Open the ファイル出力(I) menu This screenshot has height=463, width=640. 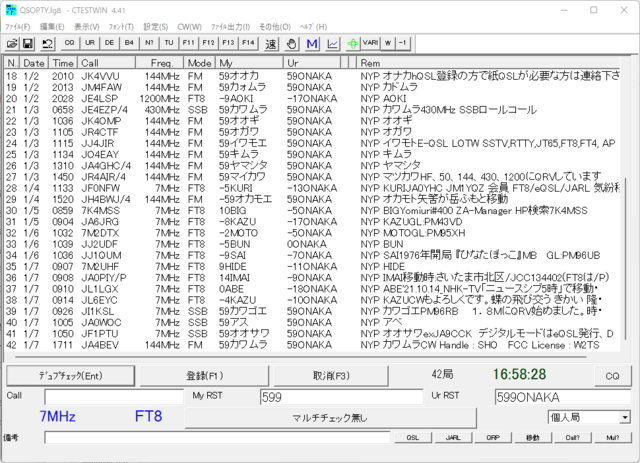coord(230,27)
